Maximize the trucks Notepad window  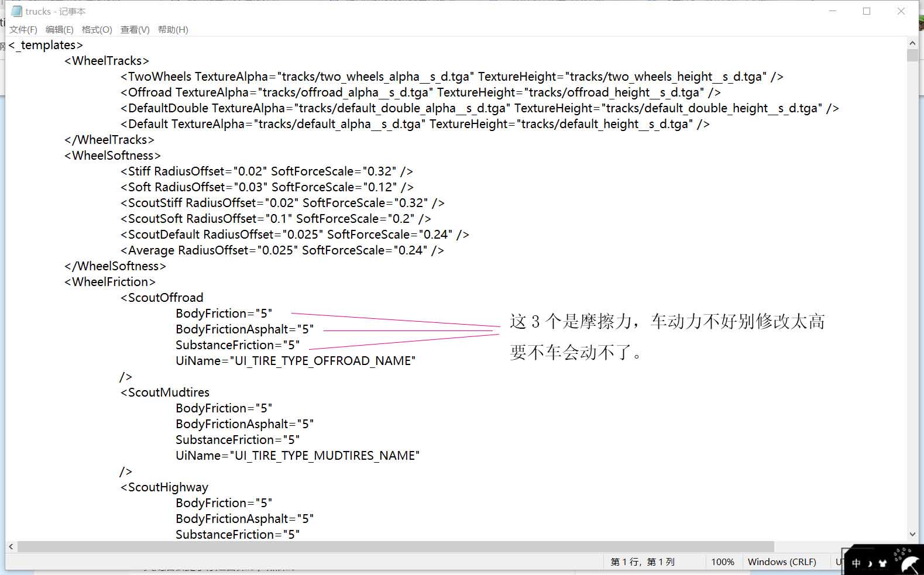click(867, 11)
